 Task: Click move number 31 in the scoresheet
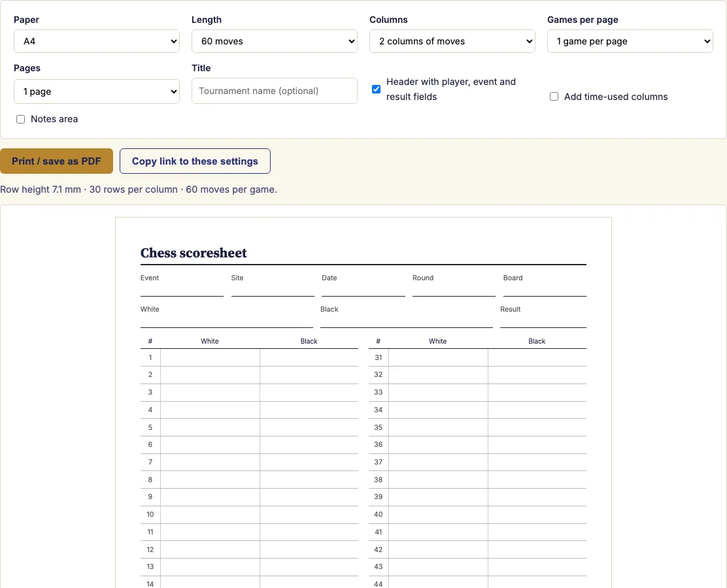tap(379, 358)
